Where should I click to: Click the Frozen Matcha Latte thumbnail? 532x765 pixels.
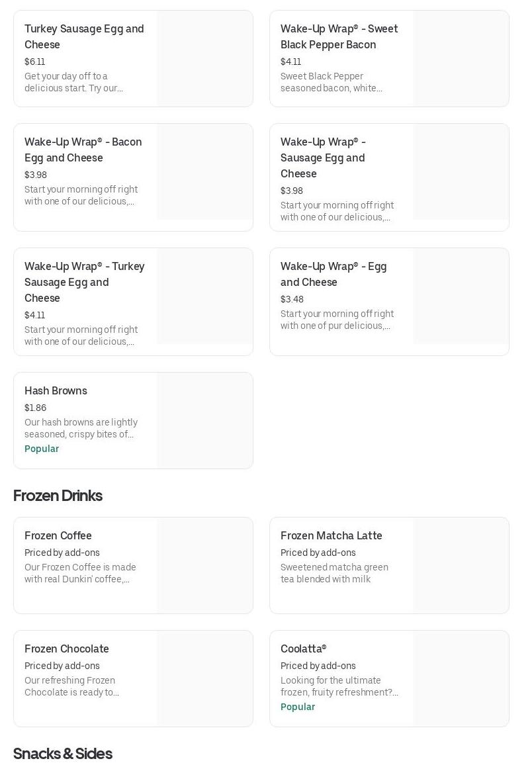point(461,565)
